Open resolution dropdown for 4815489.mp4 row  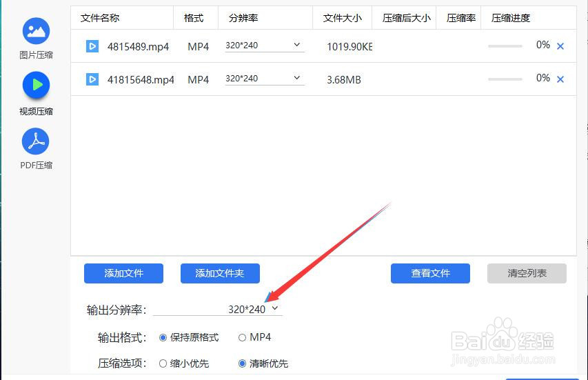pos(265,46)
